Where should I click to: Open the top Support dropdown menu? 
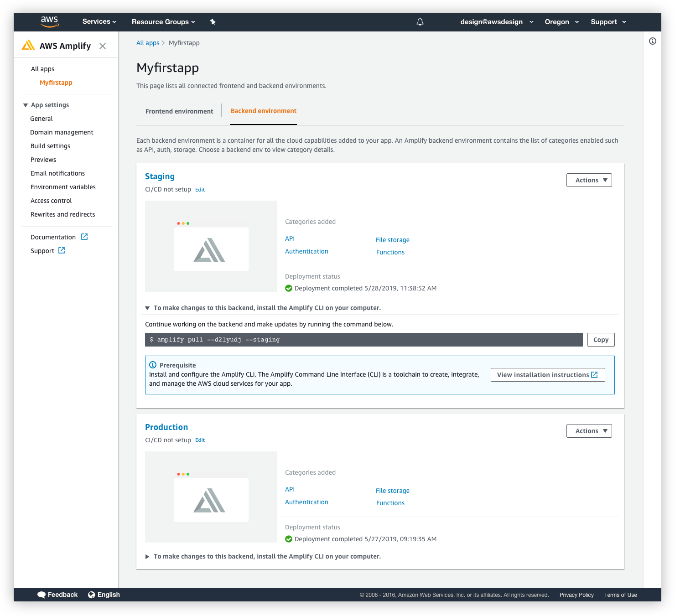(x=608, y=21)
